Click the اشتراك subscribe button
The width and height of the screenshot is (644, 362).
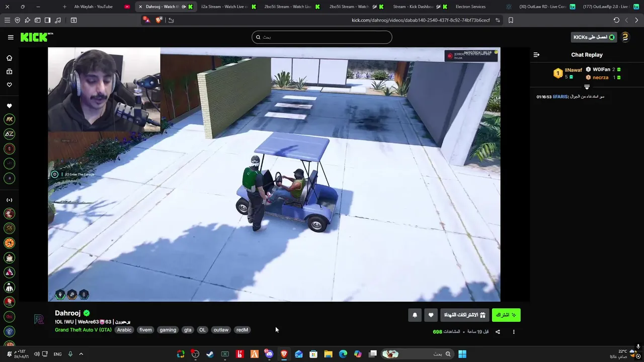tap(506, 315)
